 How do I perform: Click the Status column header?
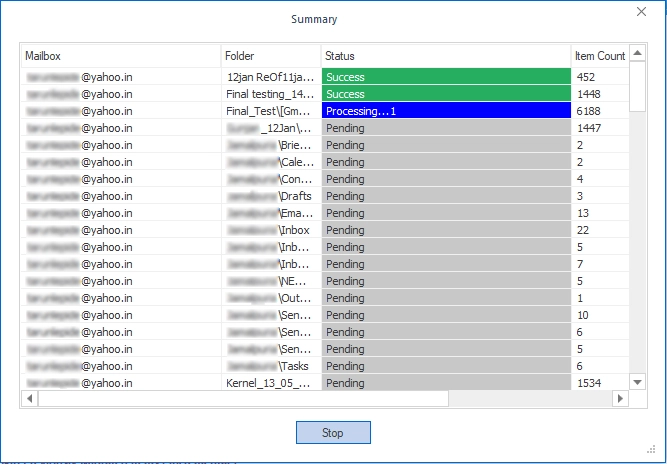click(x=446, y=56)
